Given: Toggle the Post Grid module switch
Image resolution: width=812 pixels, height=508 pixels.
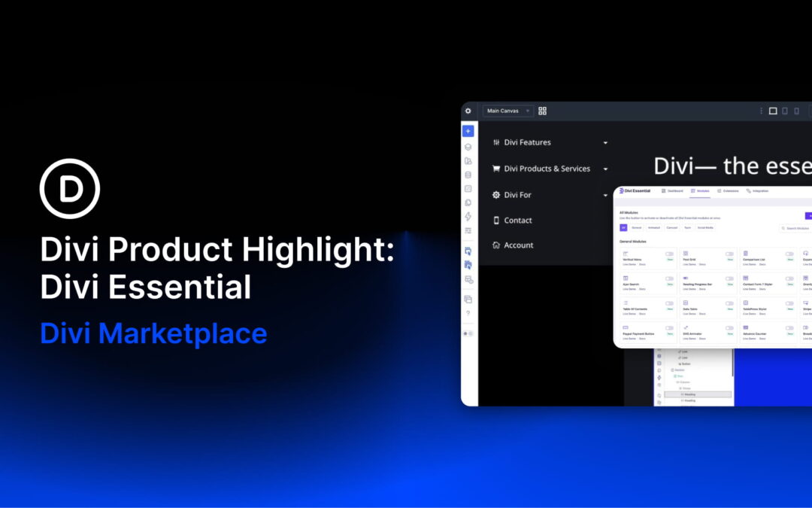Looking at the screenshot, I should tap(729, 254).
